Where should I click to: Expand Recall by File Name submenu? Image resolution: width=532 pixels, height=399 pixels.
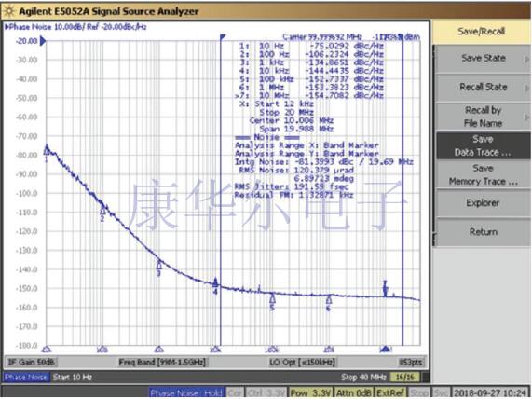(x=484, y=117)
